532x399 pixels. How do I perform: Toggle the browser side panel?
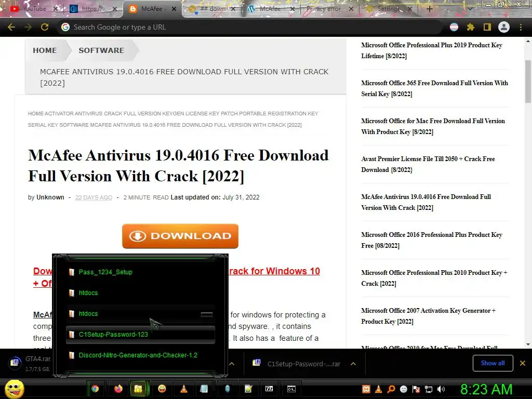(487, 27)
